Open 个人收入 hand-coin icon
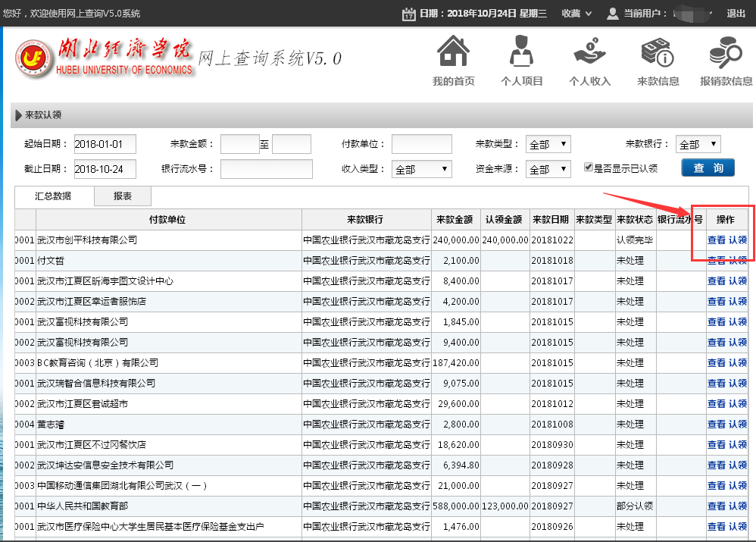This screenshot has width=756, height=542. (x=589, y=52)
